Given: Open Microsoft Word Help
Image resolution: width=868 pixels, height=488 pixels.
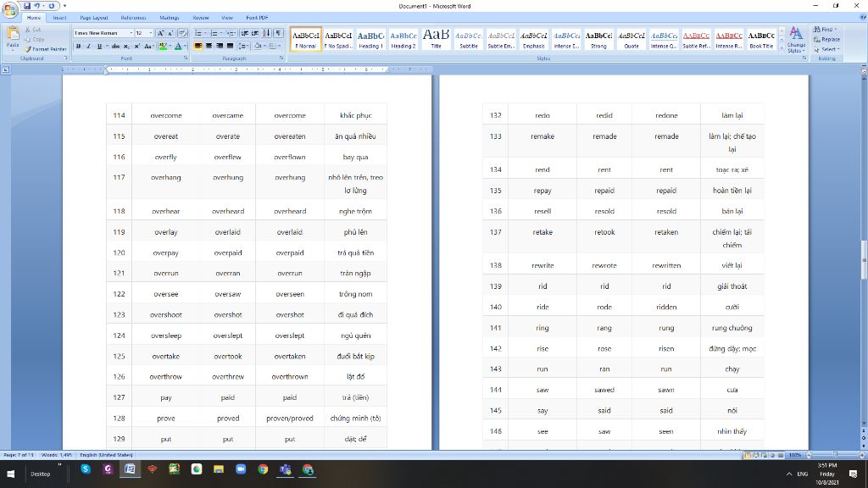Looking at the screenshot, I should coord(862,18).
